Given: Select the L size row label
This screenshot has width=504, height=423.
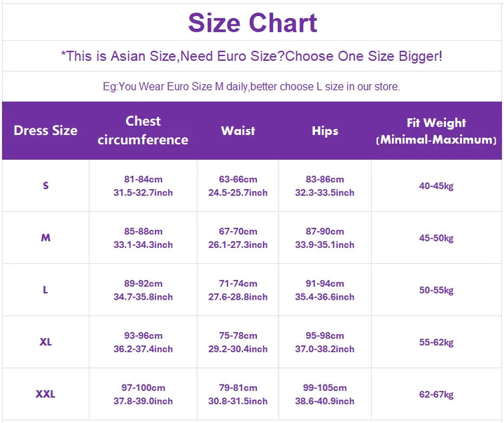Looking at the screenshot, I should (x=45, y=290).
